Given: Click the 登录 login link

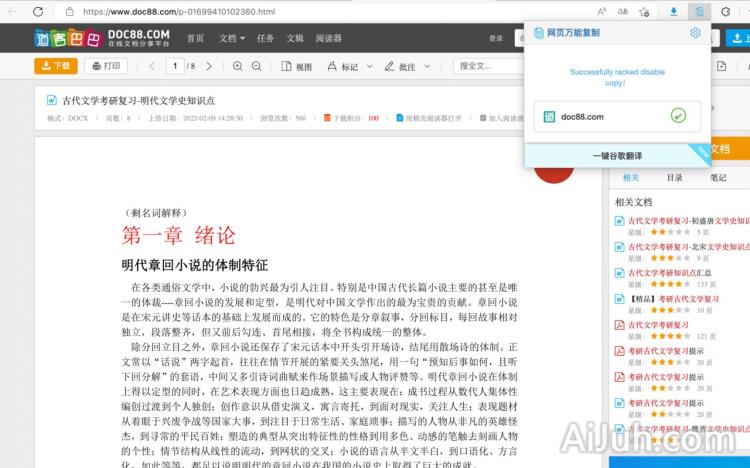Looking at the screenshot, I should (496, 38).
